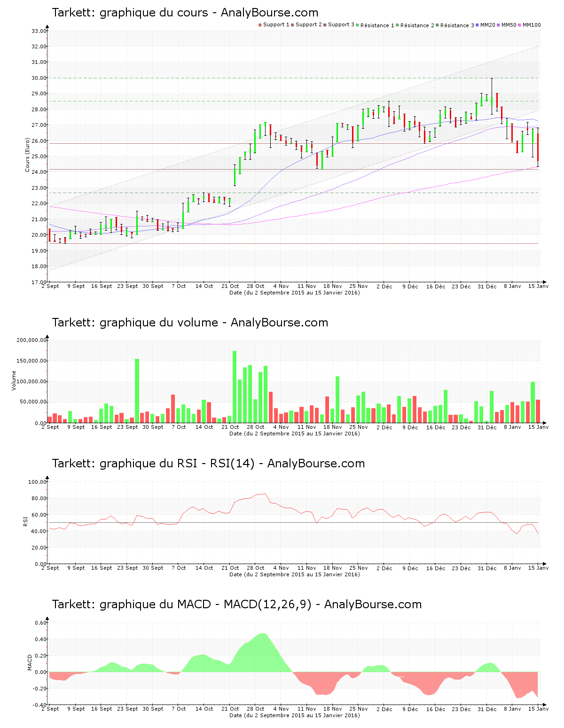Select the MM50 legend label

click(x=509, y=25)
